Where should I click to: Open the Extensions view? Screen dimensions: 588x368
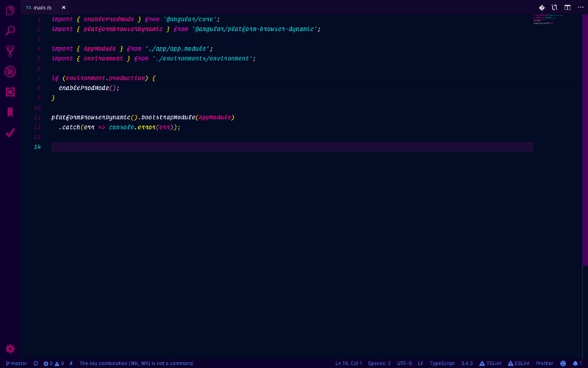(10, 92)
